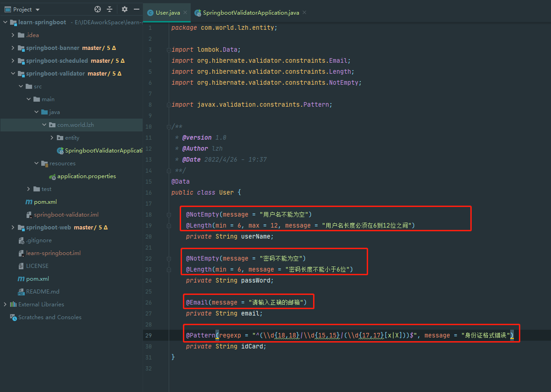Expand the springboot-web module
The image size is (551, 392).
(x=13, y=228)
